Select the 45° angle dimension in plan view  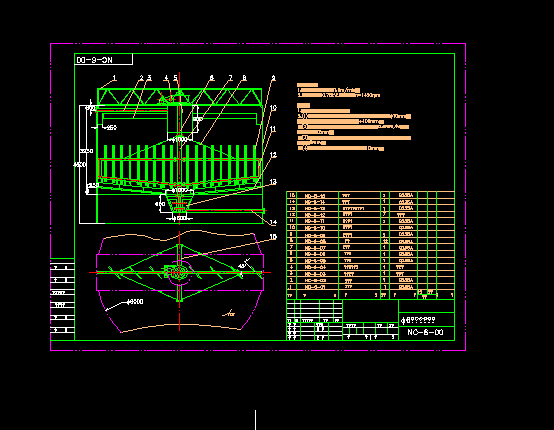[242, 265]
